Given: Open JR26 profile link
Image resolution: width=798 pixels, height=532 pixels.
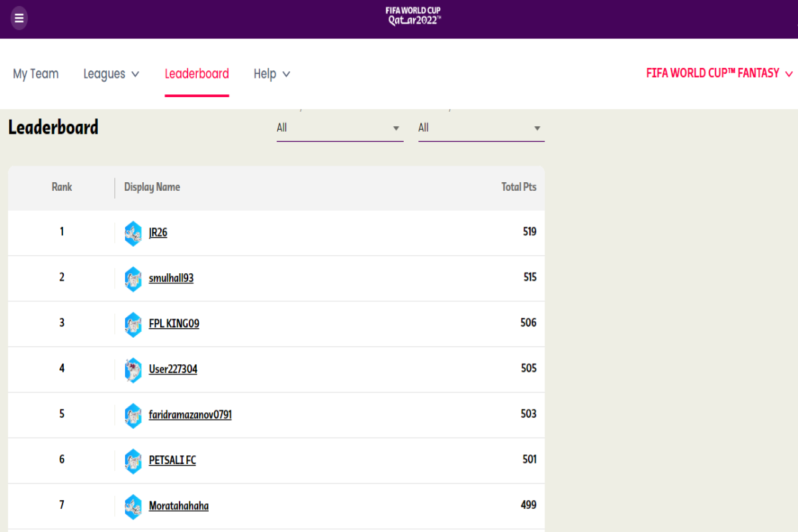Looking at the screenshot, I should click(158, 233).
